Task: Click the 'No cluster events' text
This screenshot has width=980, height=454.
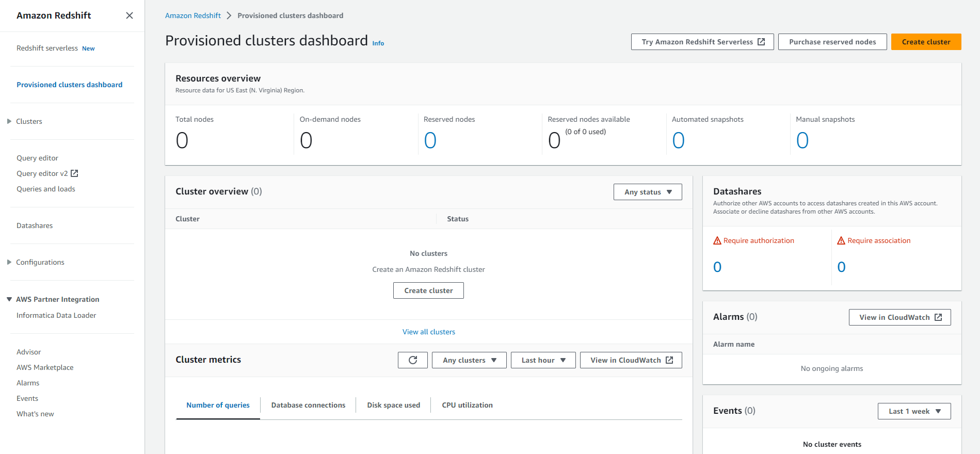Action: point(832,444)
